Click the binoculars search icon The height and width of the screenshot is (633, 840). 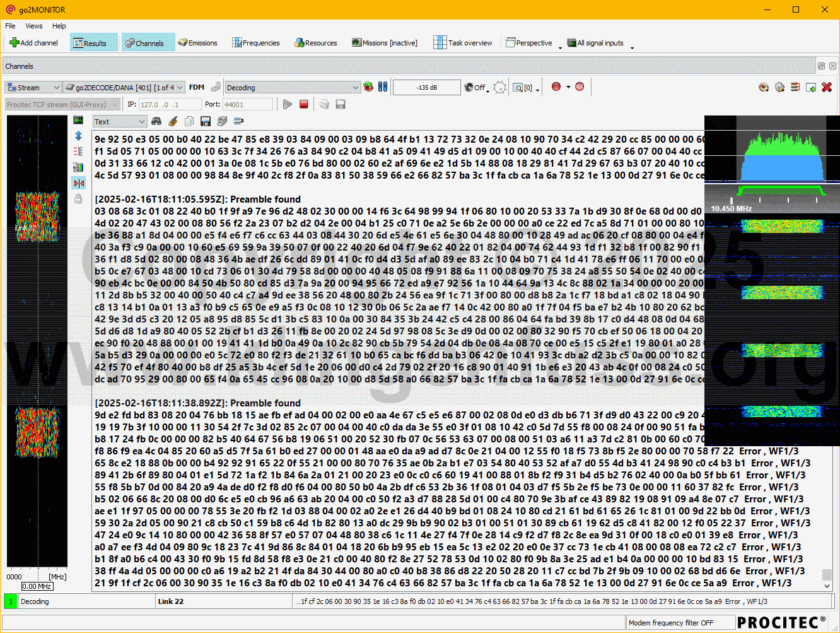point(156,121)
